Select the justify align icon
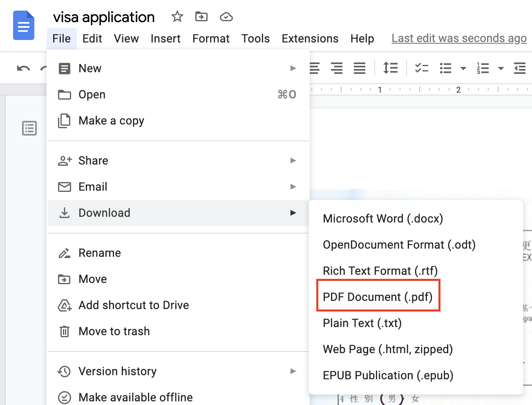532x405 pixels. (360, 68)
